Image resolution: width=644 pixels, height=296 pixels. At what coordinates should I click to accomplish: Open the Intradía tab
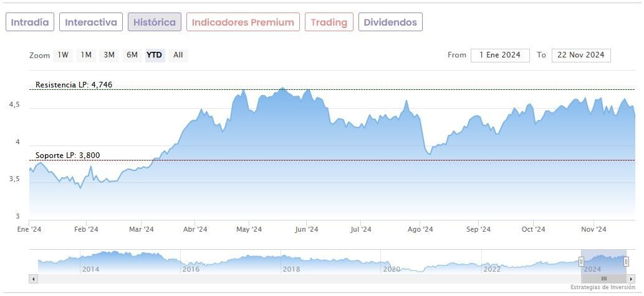point(30,22)
